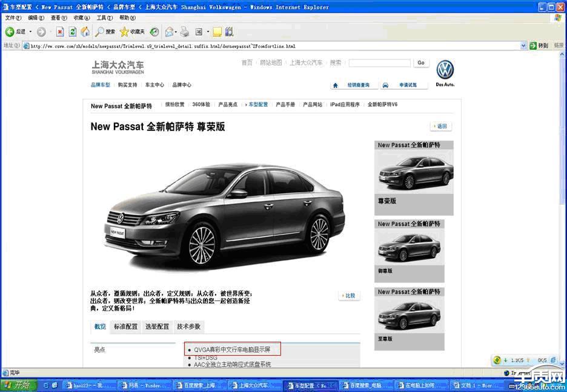Switch to the 概览 overview tab

coord(100,327)
